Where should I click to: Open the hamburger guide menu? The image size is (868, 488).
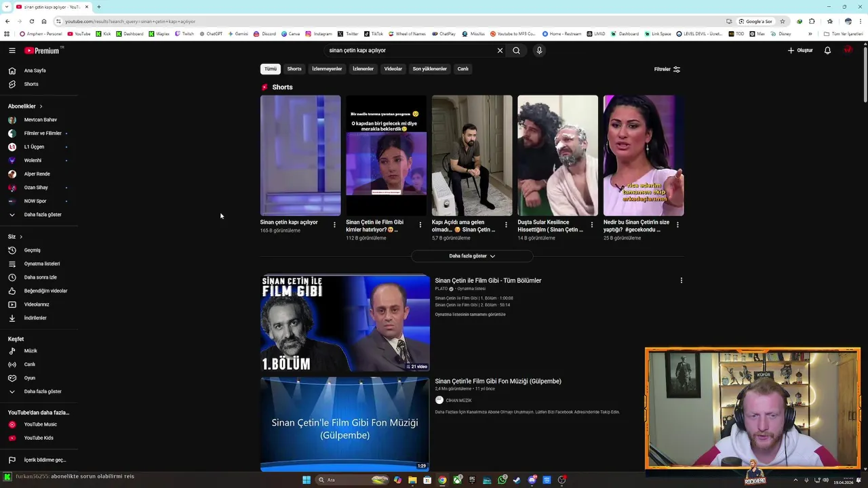tap(12, 50)
